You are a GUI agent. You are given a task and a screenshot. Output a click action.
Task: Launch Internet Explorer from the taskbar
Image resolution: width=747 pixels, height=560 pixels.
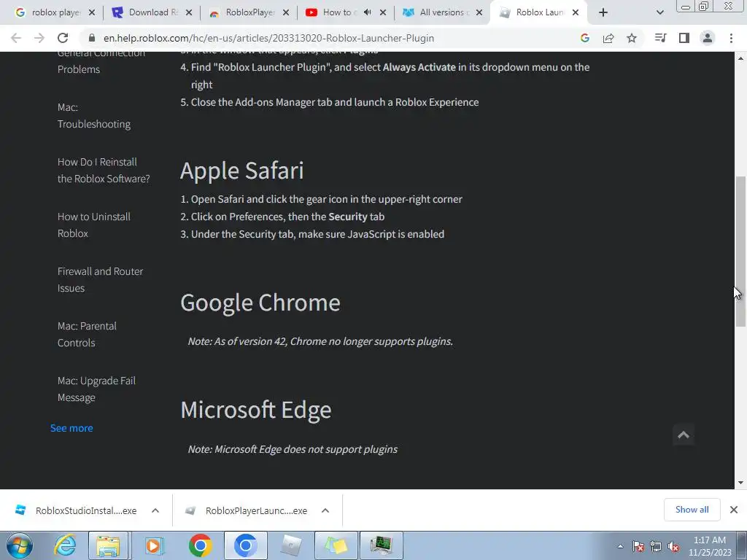(x=65, y=545)
